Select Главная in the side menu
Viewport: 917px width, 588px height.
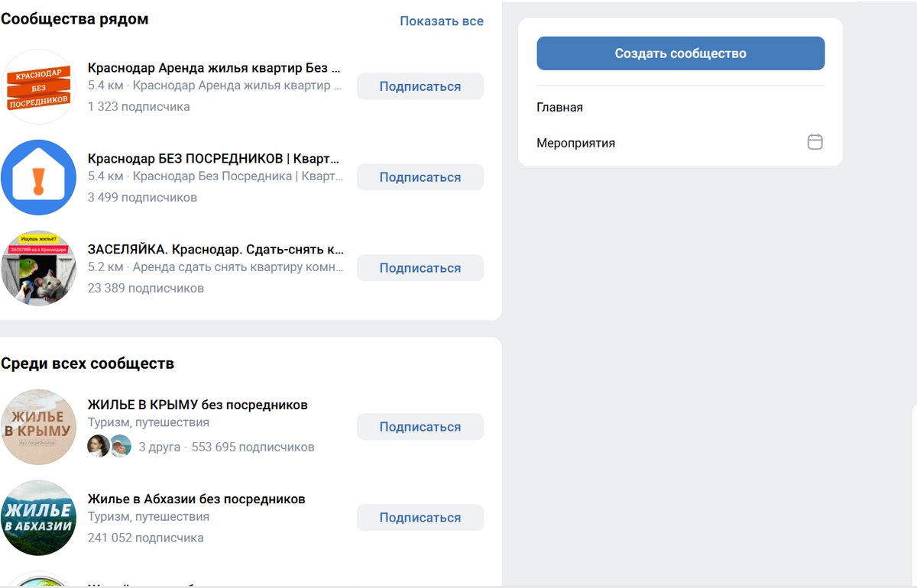[560, 108]
